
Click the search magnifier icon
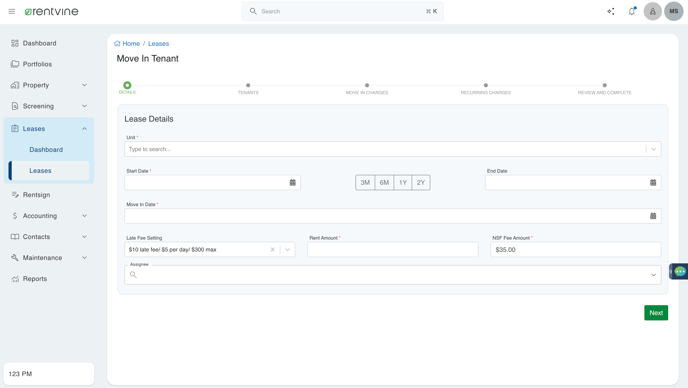(253, 11)
